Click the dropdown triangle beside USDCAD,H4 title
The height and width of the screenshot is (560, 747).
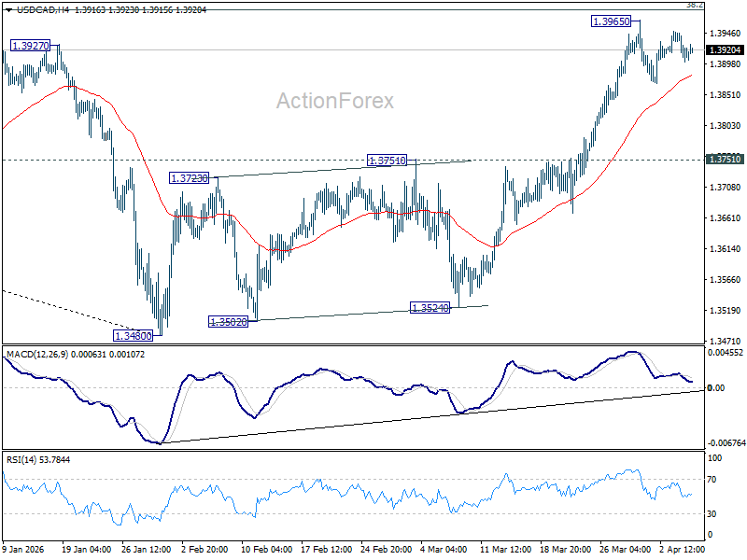9,10
